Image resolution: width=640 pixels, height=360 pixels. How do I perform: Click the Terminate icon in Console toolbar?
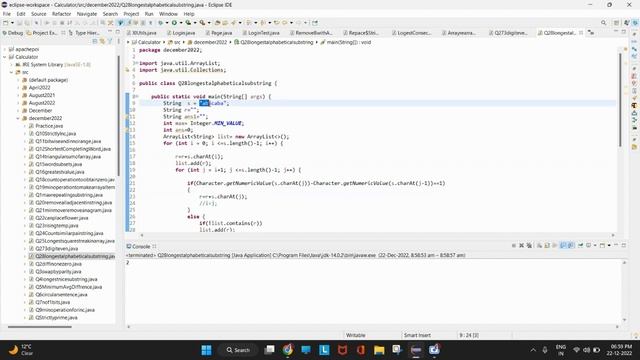coord(514,245)
